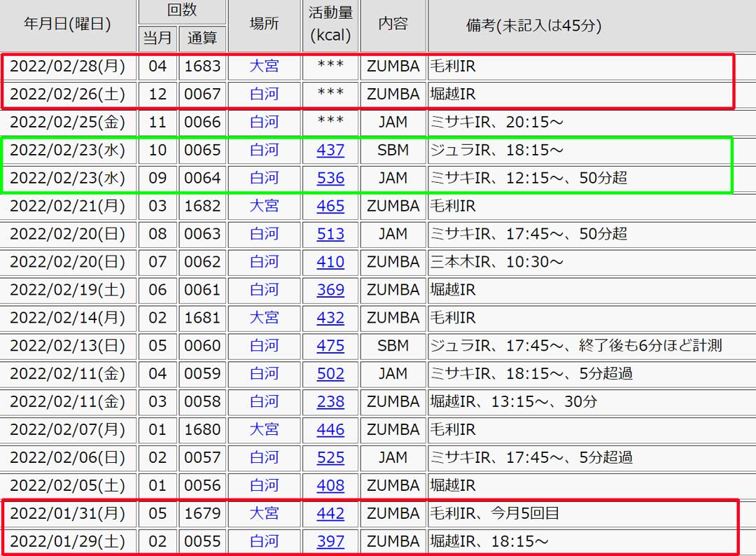
Task: Select the date cell 2022/02/19(土)
Action: point(67,290)
